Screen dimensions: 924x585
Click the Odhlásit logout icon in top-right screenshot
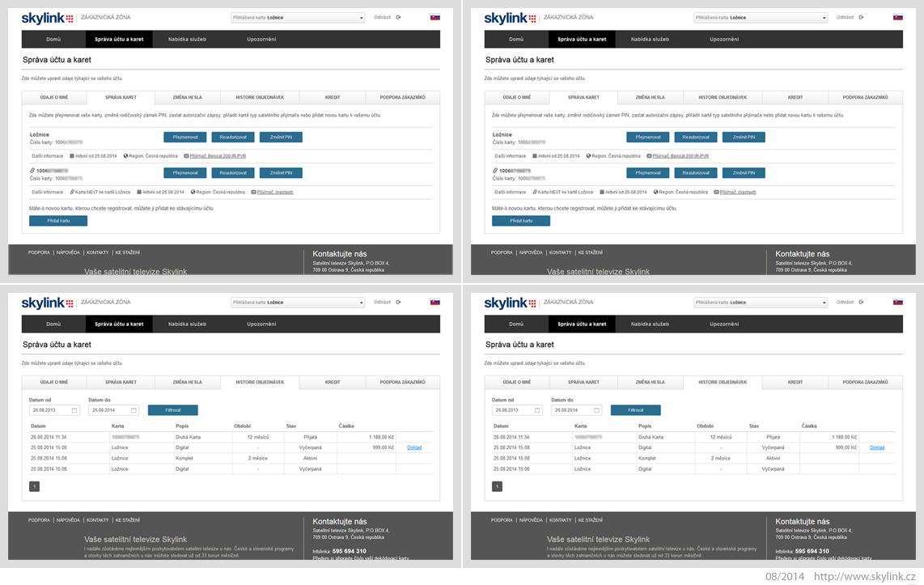coord(861,17)
